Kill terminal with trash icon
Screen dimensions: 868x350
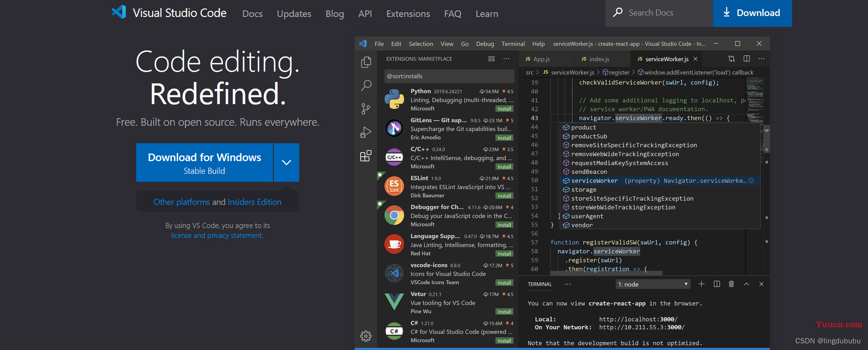731,284
